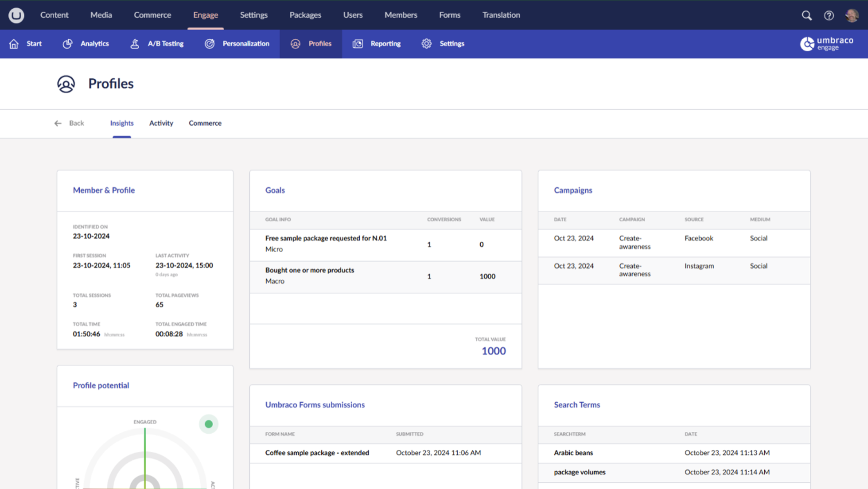The image size is (868, 489).
Task: Switch to the profile Commerce tab
Action: [205, 123]
